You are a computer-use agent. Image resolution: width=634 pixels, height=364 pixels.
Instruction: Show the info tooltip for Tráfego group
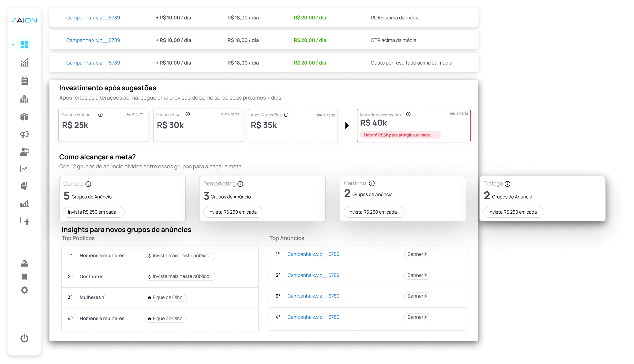[508, 184]
